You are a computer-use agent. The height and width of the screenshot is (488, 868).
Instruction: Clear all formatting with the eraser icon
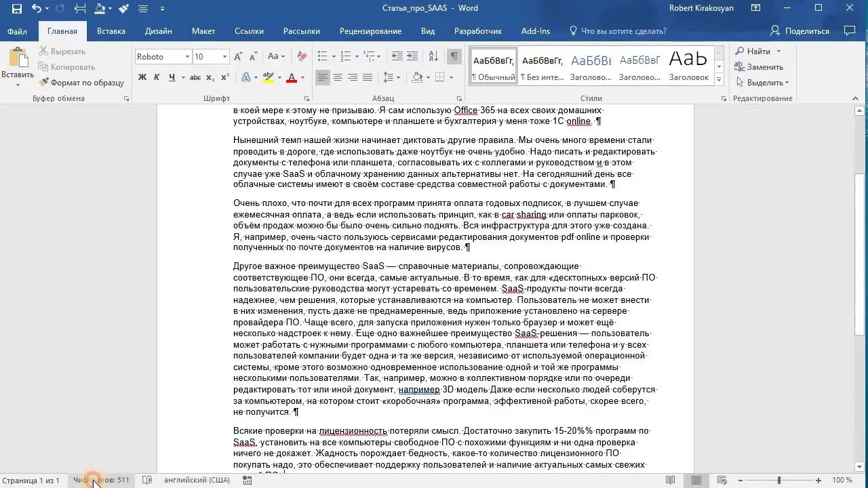pyautogui.click(x=302, y=57)
